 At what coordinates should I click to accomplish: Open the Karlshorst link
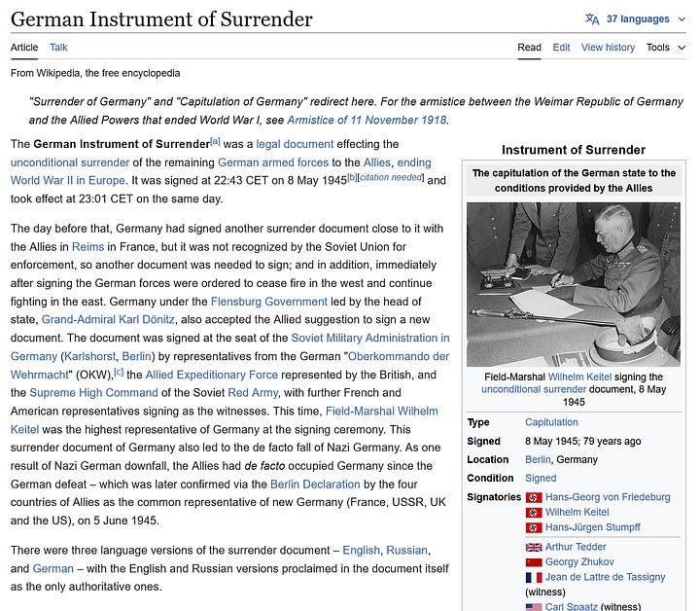coord(90,356)
